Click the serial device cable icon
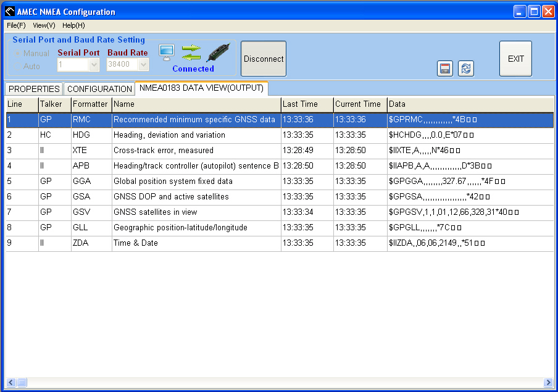The image size is (558, 392). click(x=217, y=53)
